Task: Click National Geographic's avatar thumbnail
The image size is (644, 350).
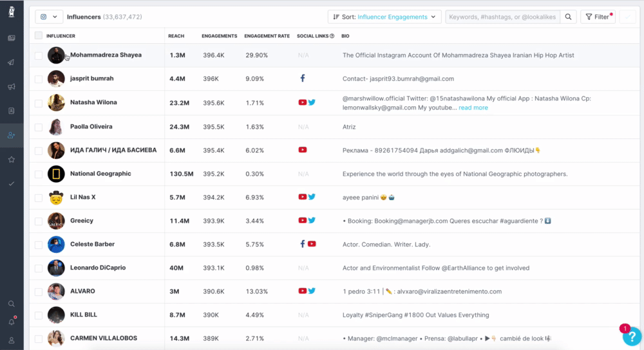Action: (x=56, y=174)
